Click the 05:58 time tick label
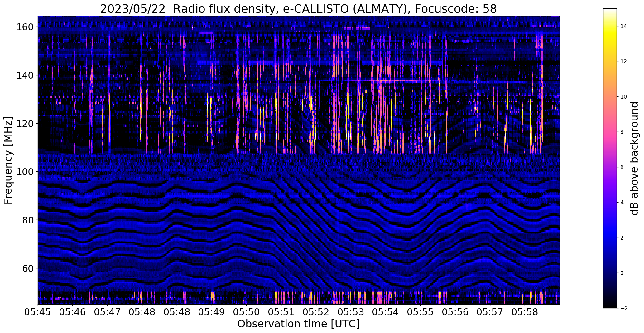Viewport: 644px width, 333px height. click(x=525, y=312)
